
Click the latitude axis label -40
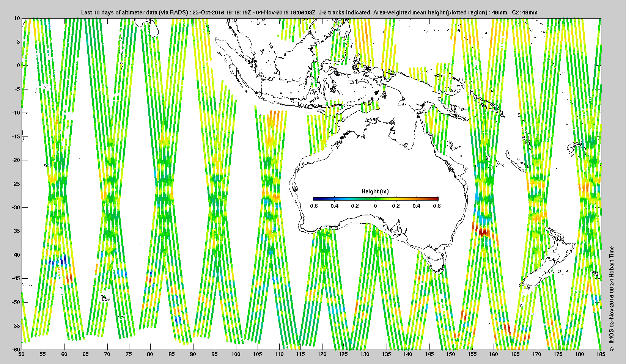16,255
